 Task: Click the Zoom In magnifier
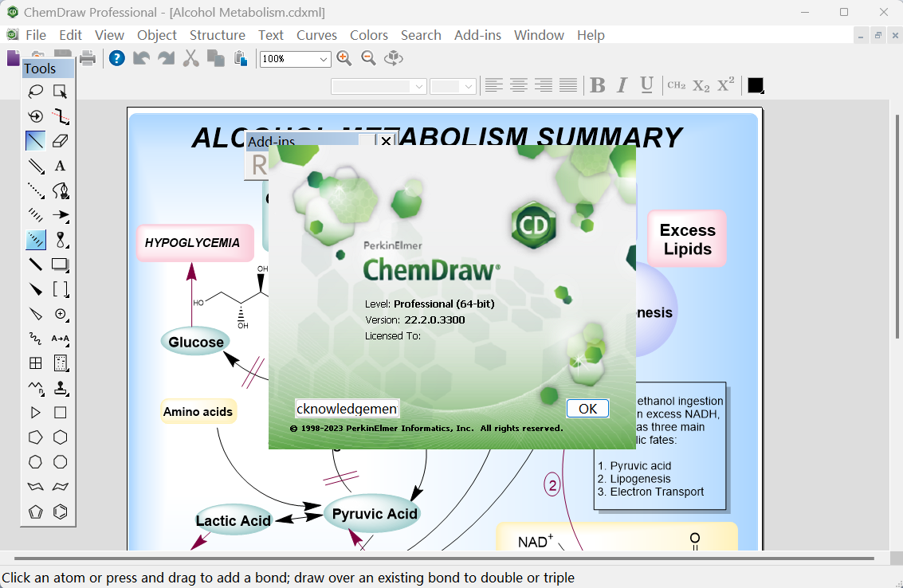pyautogui.click(x=344, y=58)
